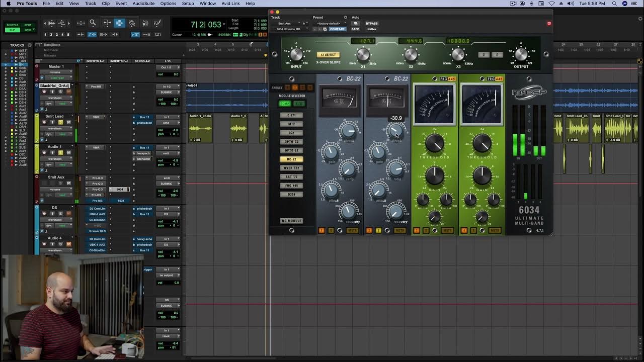Screen dimensions: 644x362
Task: Click the MIDI zoom icon
Action: pos(61,23)
